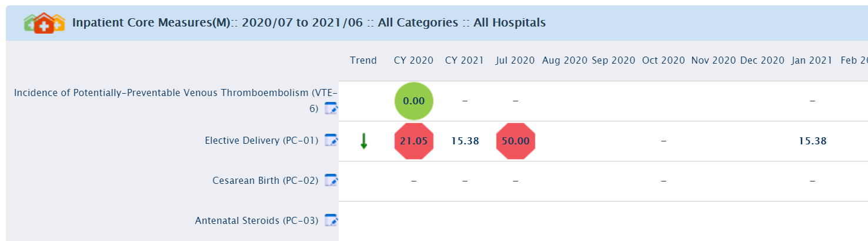Open Cesarean Birth (PC-02) measure
Screen dimensions: 868x241
point(265,181)
